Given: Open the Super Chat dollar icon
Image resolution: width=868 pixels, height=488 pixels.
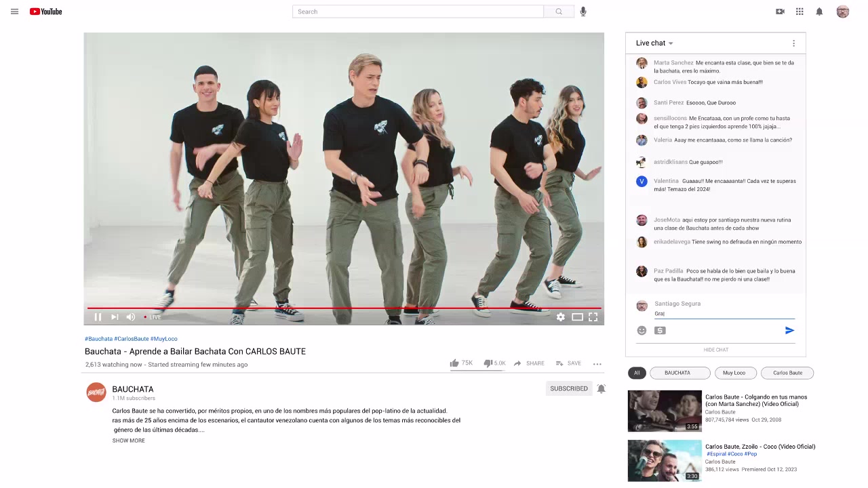Looking at the screenshot, I should pyautogui.click(x=660, y=331).
